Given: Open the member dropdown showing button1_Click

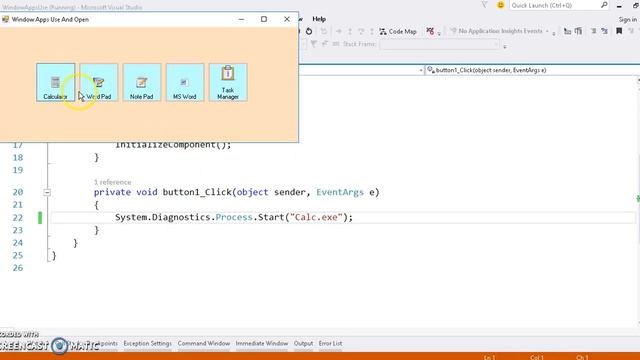Looking at the screenshot, I should pyautogui.click(x=532, y=70).
